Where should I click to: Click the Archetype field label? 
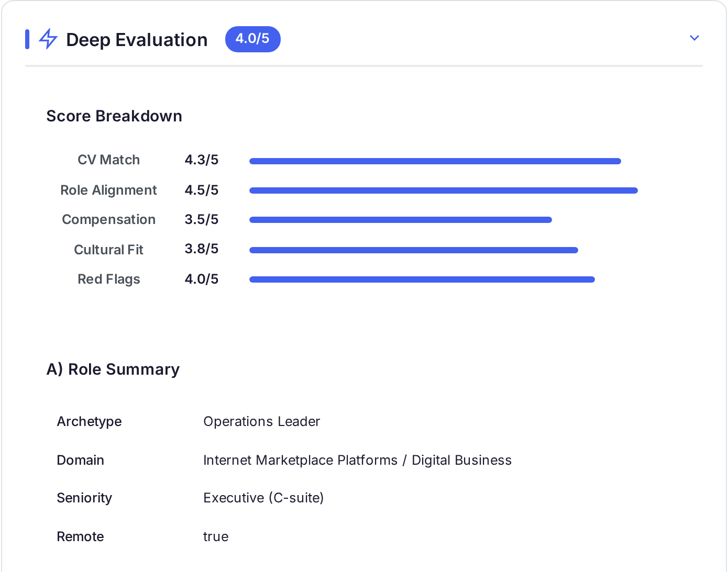89,422
